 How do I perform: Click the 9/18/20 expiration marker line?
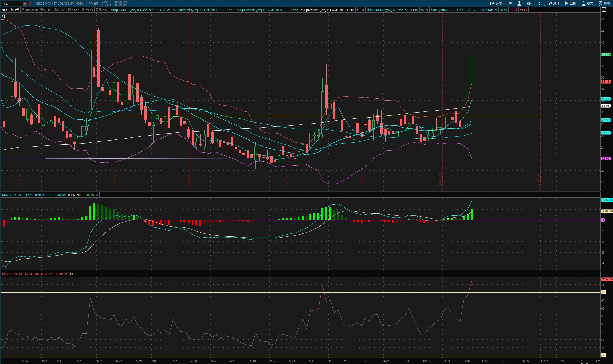coord(363,102)
